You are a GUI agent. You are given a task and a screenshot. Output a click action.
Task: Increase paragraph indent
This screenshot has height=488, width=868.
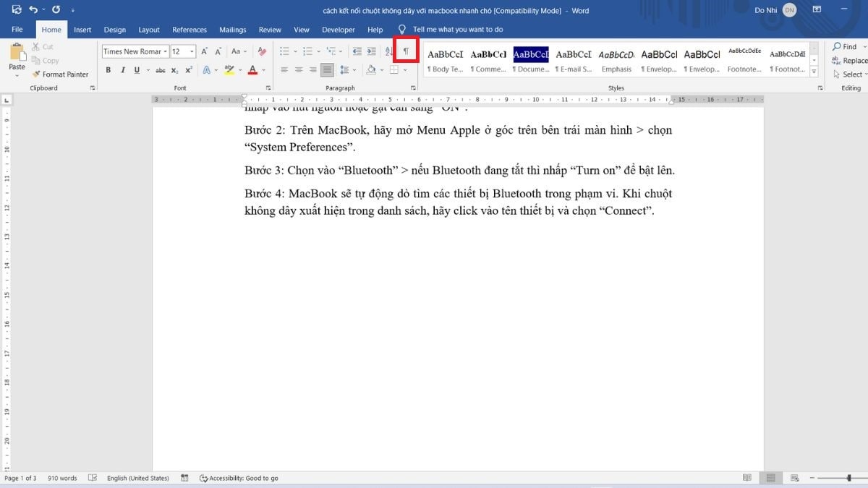pyautogui.click(x=371, y=51)
